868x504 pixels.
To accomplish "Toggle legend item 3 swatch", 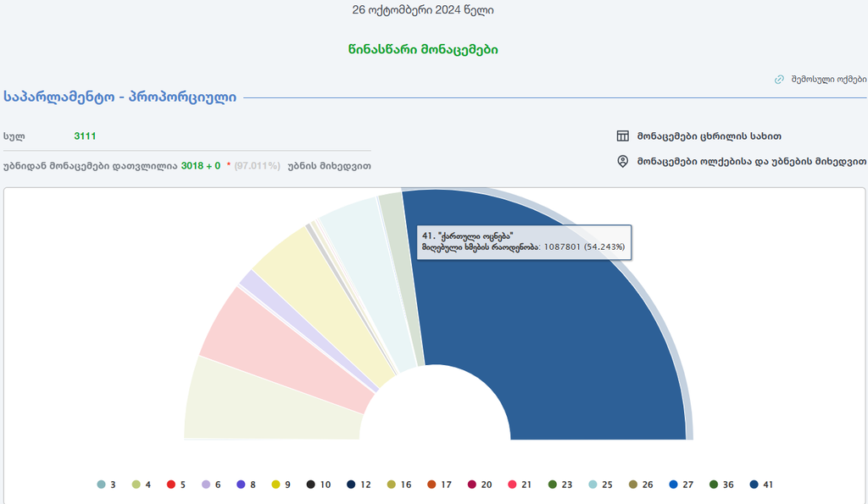I will coord(101,485).
